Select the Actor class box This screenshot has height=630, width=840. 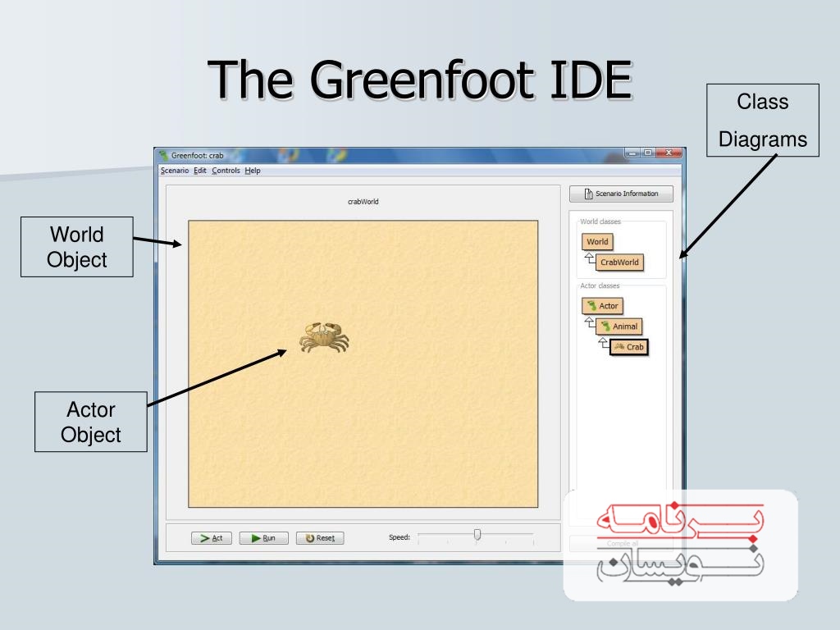tap(603, 306)
